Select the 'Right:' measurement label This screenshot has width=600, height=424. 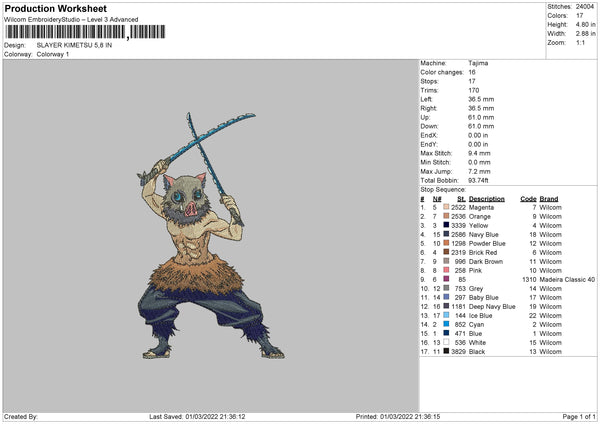coord(428,108)
